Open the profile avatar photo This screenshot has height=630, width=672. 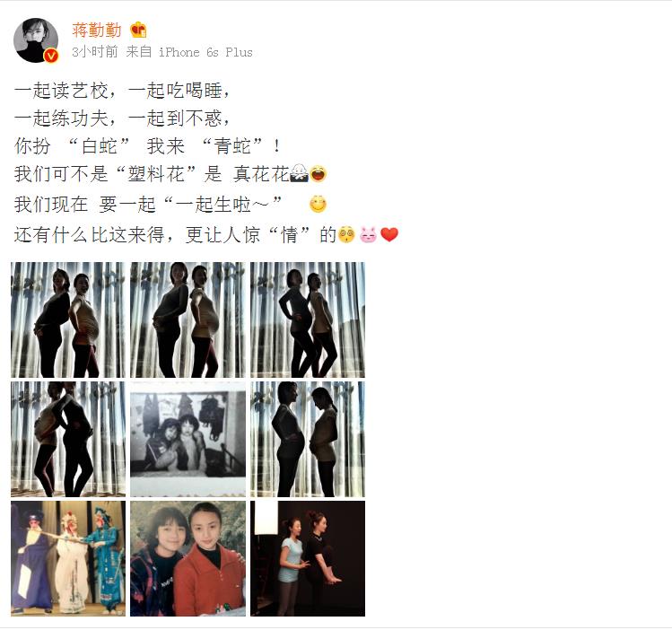[x=36, y=40]
